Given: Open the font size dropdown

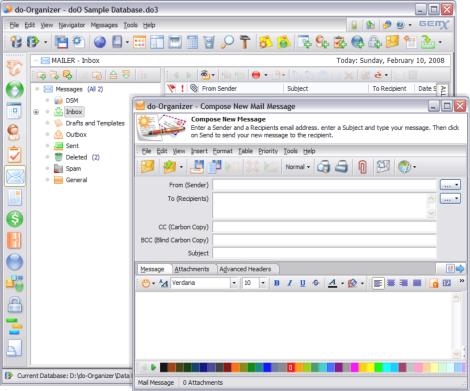Looking at the screenshot, I should [263, 283].
